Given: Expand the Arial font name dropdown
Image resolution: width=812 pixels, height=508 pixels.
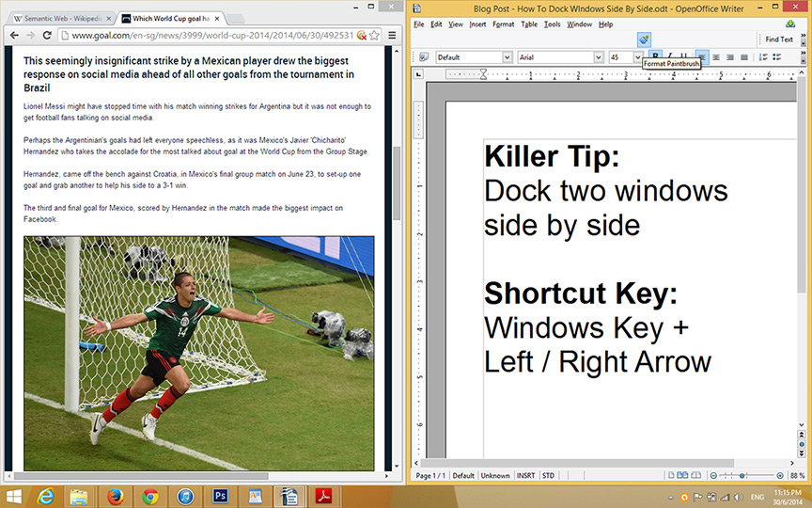Looking at the screenshot, I should (598, 57).
